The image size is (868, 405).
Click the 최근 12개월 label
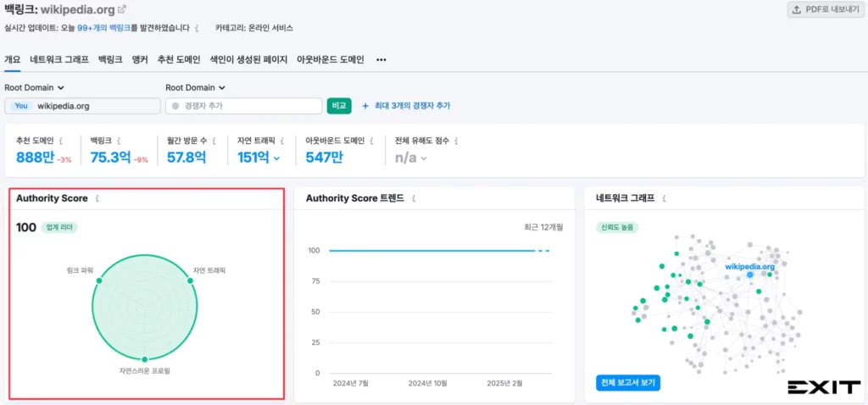(543, 227)
